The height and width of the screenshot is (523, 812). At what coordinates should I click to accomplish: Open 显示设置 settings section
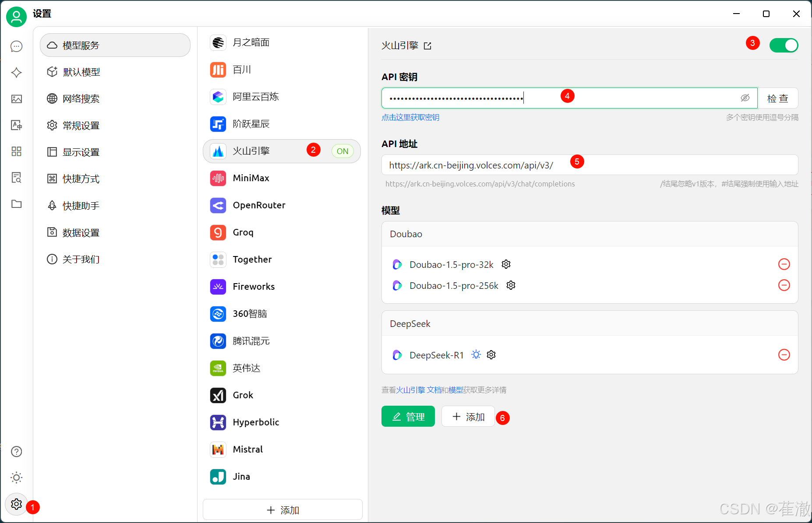115,152
